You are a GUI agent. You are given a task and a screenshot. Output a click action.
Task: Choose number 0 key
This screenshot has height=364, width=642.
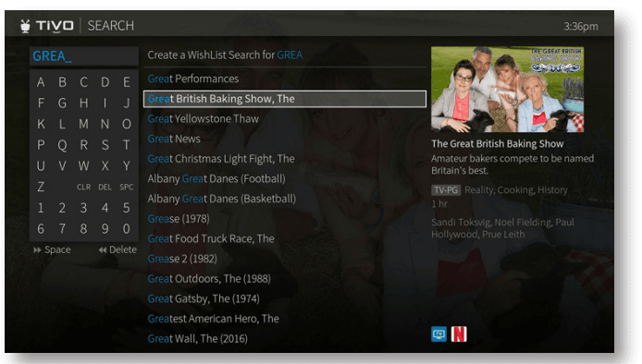pyautogui.click(x=127, y=228)
